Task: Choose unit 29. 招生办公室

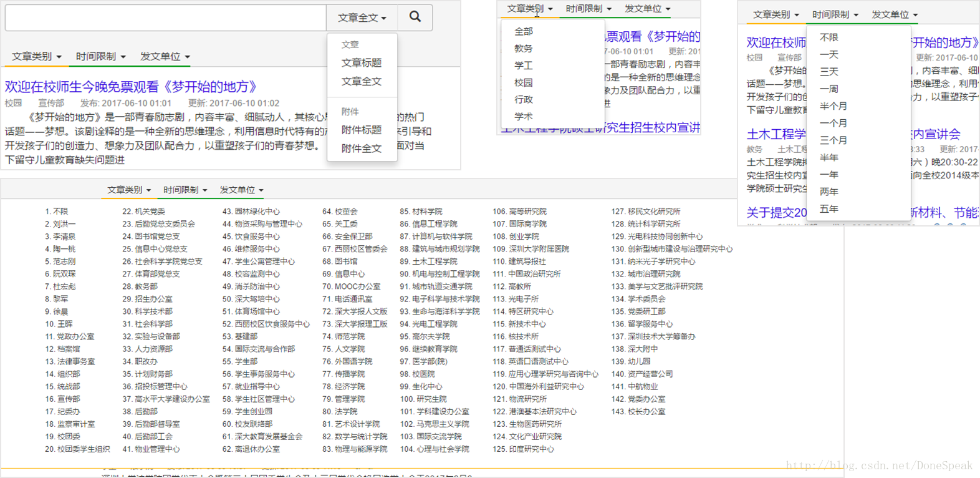Action: (x=148, y=299)
